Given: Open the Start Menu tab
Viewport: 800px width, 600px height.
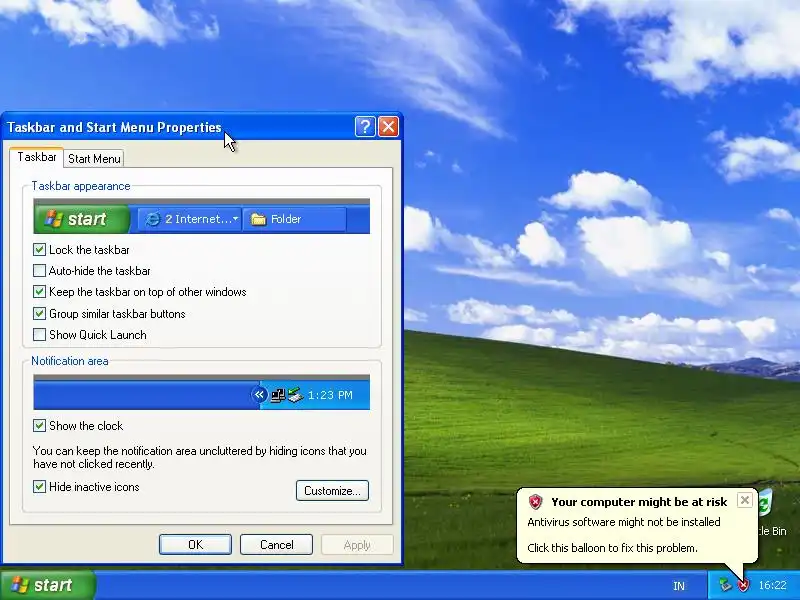Looking at the screenshot, I should 94,159.
